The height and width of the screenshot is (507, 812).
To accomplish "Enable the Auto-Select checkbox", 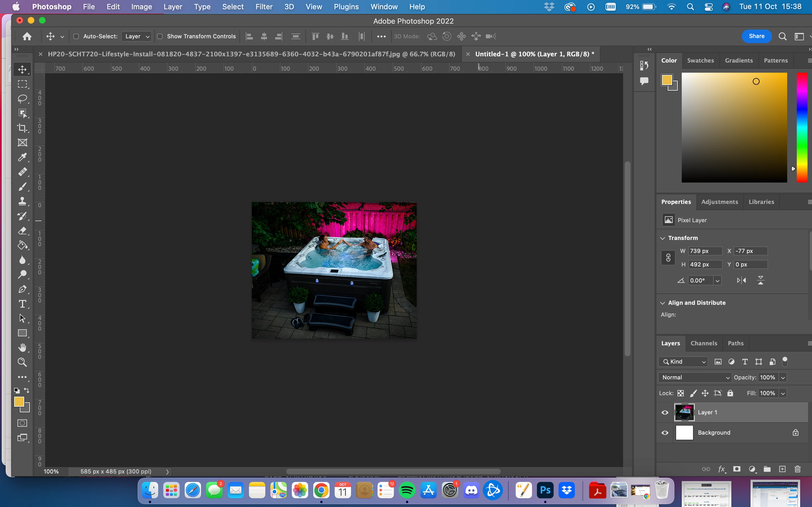I will point(76,36).
